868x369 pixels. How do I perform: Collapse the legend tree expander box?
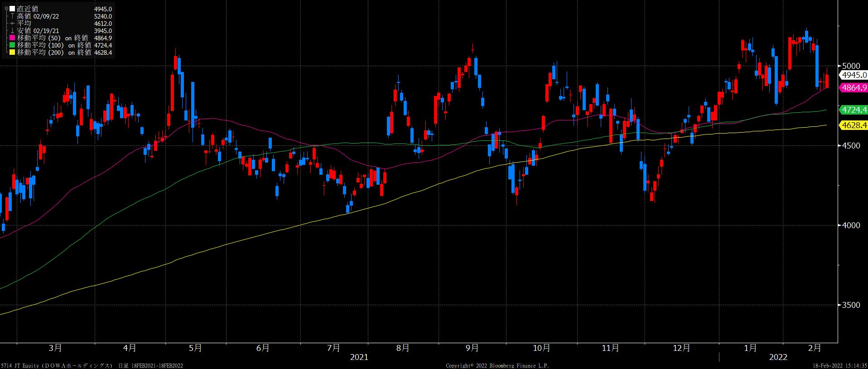[x=6, y=9]
